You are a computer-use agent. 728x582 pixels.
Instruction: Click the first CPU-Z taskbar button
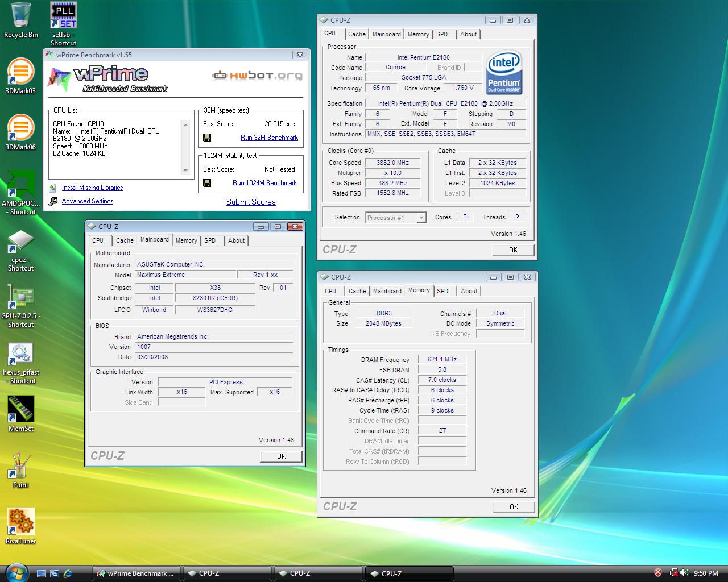227,573
